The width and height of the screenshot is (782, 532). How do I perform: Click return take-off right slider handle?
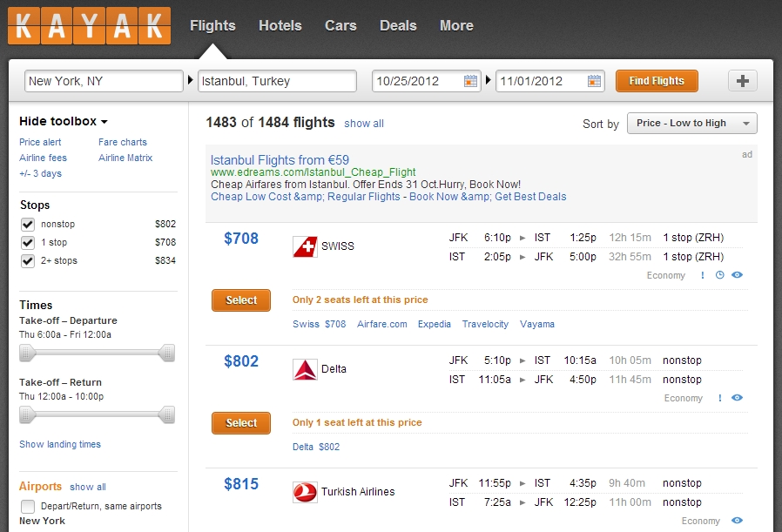point(167,414)
